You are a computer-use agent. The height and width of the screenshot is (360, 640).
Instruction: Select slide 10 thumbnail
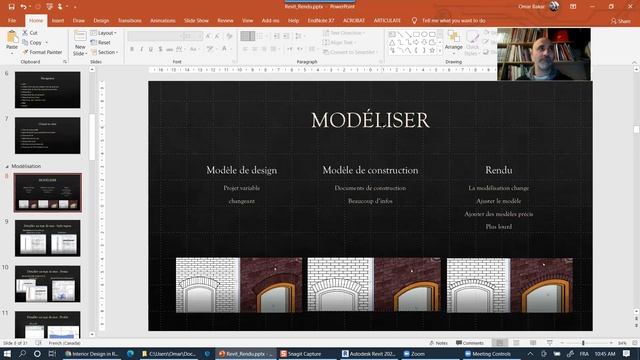(48, 284)
